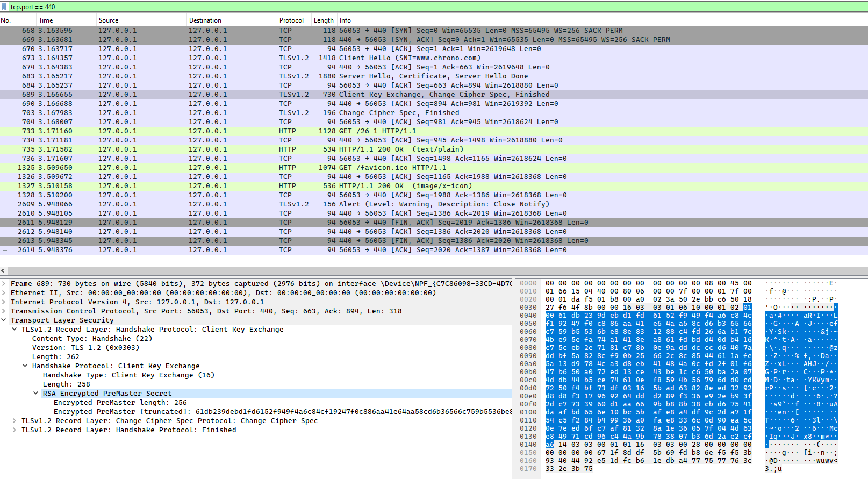The height and width of the screenshot is (479, 868).
Task: Collapse the Client Key Exchange record layer node
Action: click(x=15, y=330)
